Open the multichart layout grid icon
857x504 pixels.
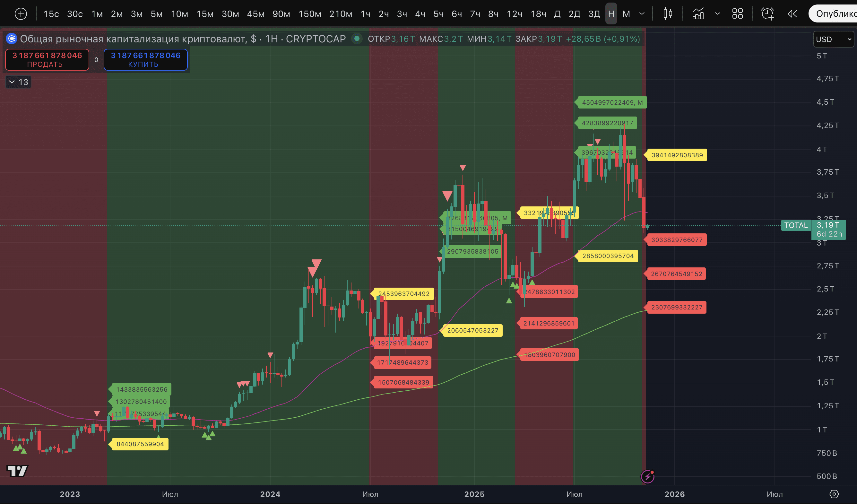click(737, 13)
